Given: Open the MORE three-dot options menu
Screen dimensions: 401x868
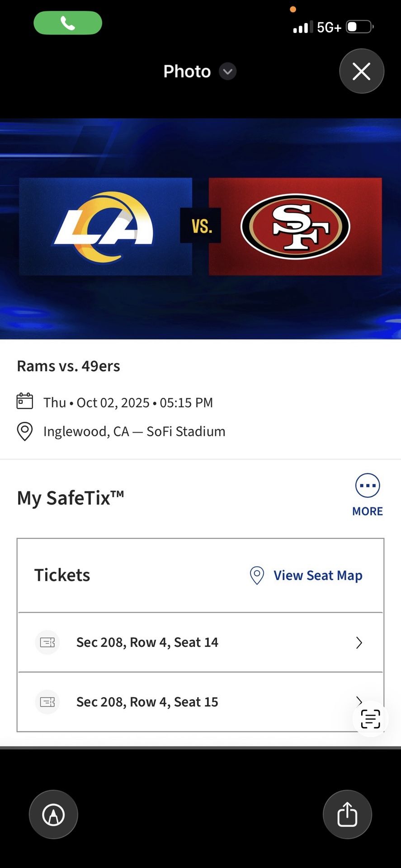Looking at the screenshot, I should 368,486.
